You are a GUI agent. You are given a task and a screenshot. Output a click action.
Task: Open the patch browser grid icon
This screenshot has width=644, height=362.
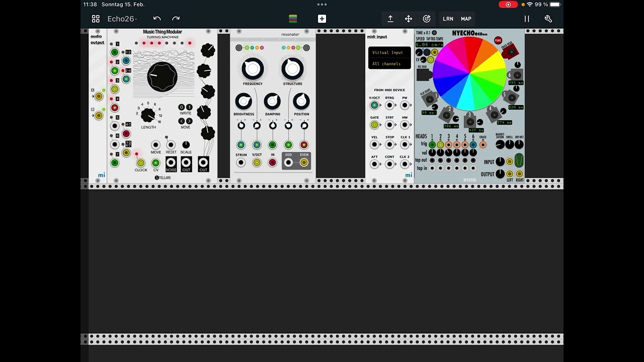pos(96,19)
